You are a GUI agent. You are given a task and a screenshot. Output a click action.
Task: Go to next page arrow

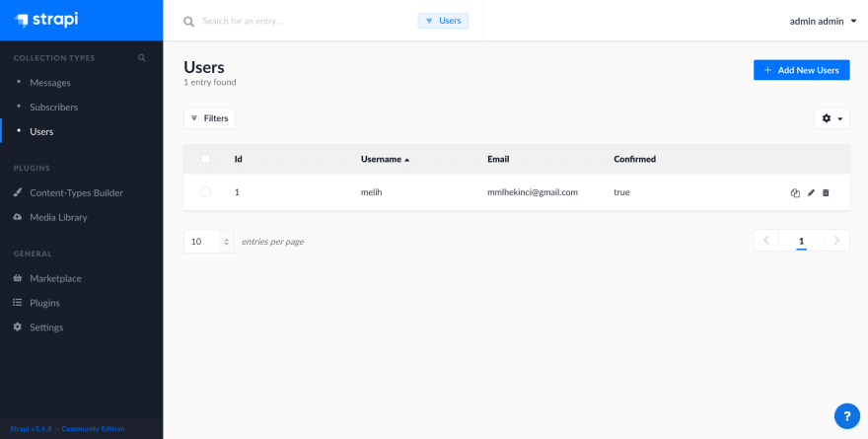coord(837,241)
